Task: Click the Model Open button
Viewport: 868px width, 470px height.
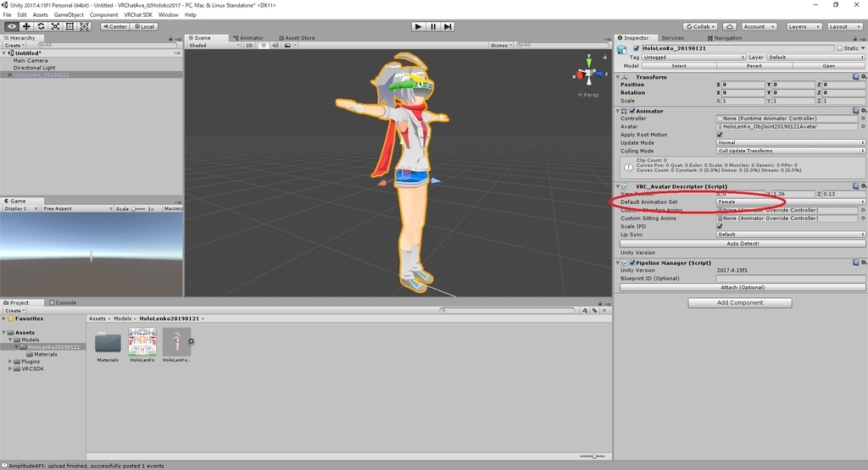Action: tap(829, 66)
